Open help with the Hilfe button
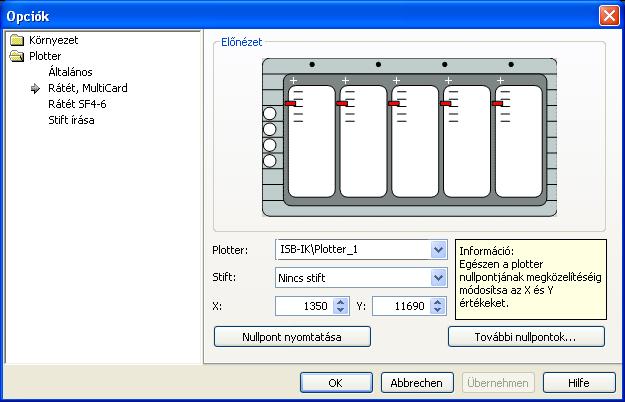Screen dimensions: 625x402 tap(579, 383)
